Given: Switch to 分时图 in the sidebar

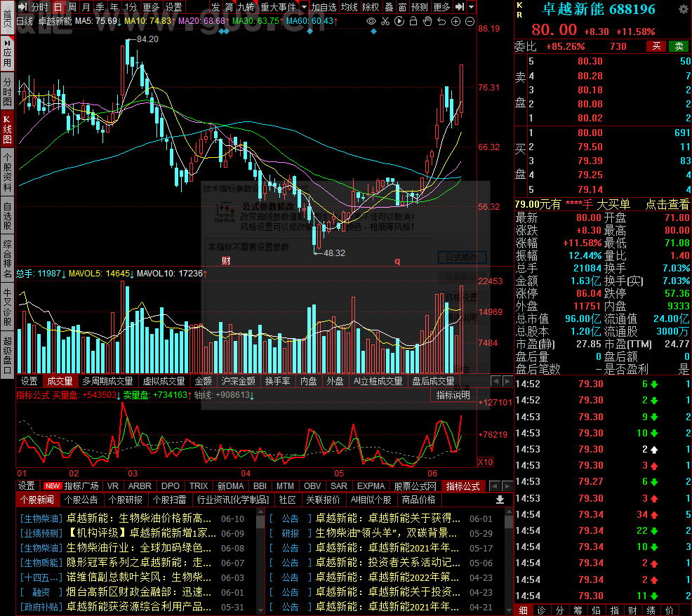Looking at the screenshot, I should 7,92.
